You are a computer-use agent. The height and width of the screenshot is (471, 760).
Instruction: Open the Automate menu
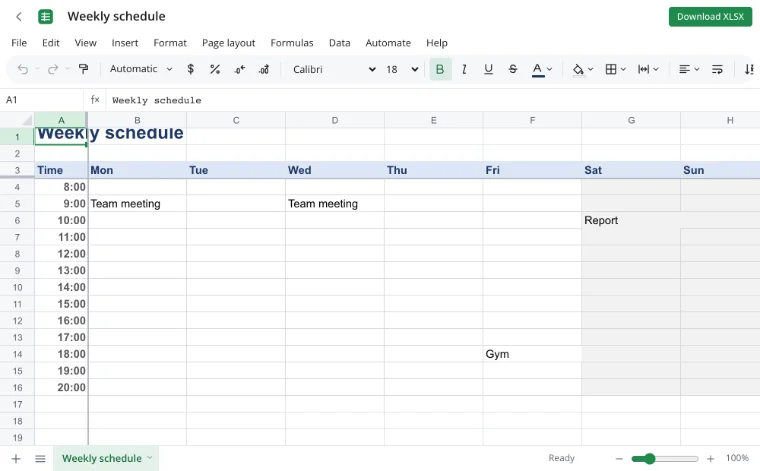(x=388, y=43)
